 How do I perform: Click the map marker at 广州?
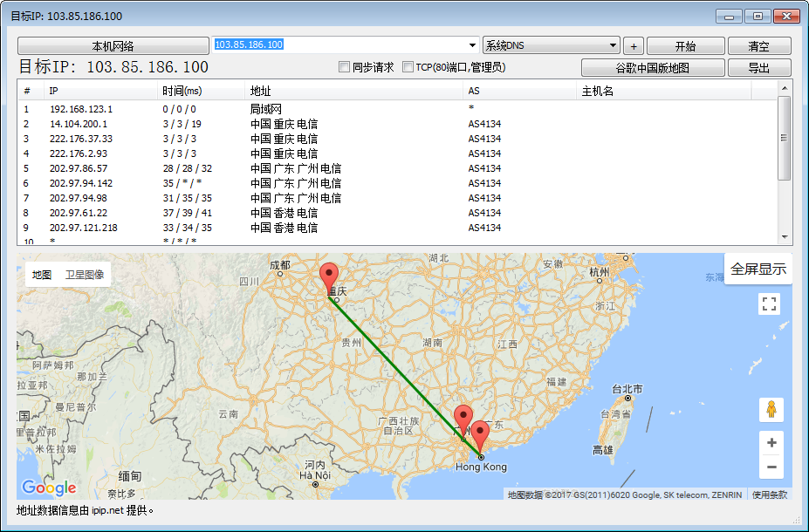point(463,419)
